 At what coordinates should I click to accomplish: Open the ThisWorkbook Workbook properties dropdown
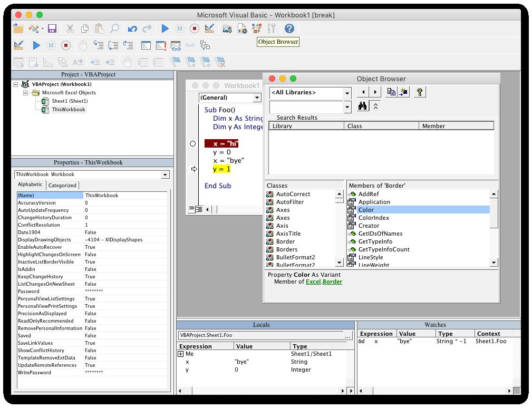point(165,174)
